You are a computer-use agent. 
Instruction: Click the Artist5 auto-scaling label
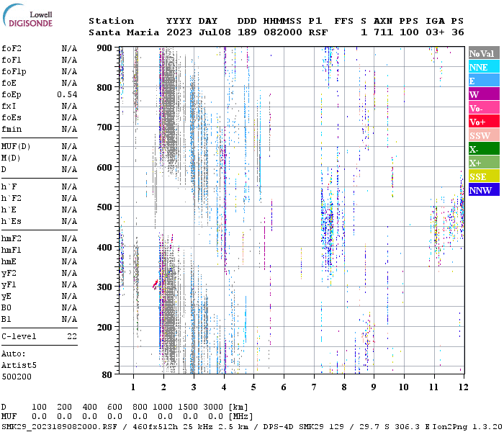19,366
